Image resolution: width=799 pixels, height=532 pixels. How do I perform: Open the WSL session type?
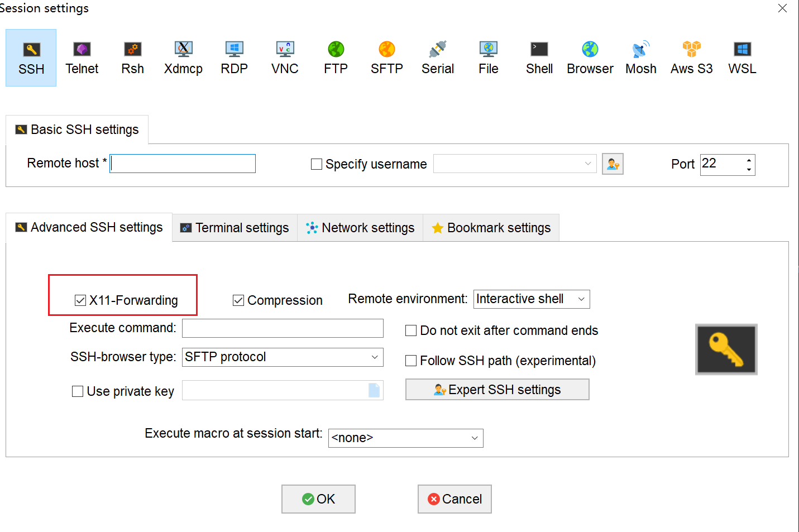click(x=742, y=57)
